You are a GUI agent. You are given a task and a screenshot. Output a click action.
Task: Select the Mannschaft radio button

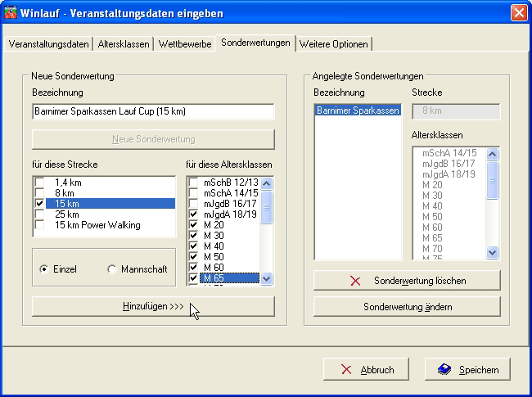112,268
